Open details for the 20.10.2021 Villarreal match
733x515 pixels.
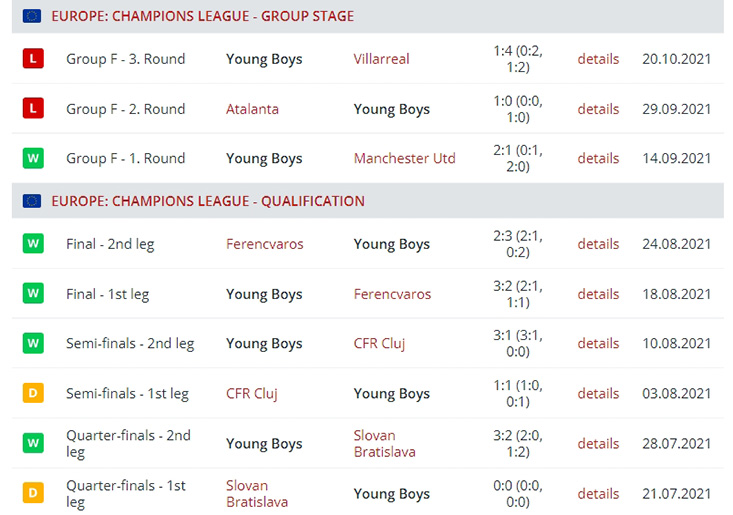(598, 59)
